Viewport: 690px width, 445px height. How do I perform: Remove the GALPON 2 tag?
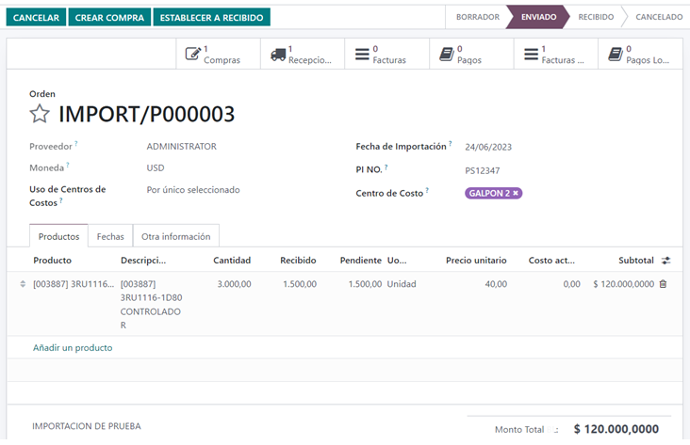point(516,193)
